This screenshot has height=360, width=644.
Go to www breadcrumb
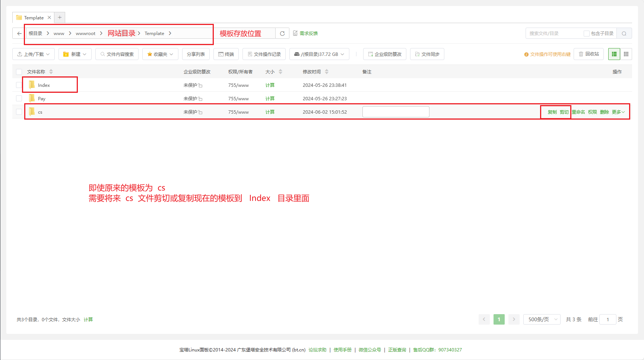(x=59, y=34)
